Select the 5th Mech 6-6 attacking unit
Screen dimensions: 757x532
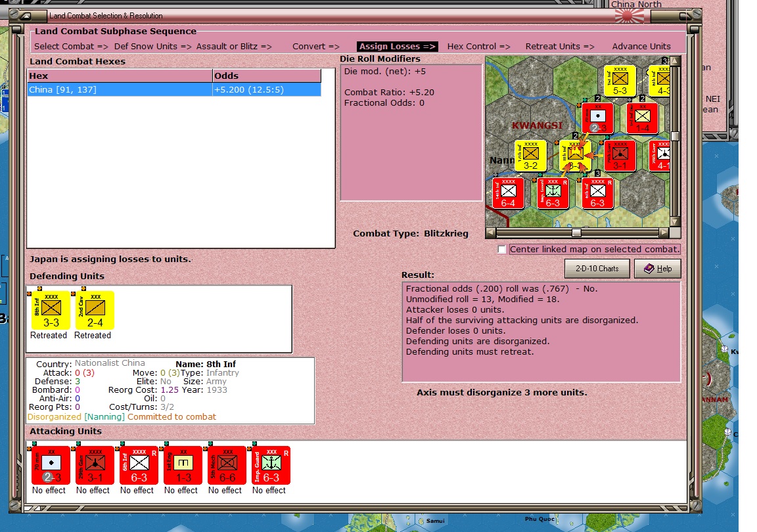point(225,466)
